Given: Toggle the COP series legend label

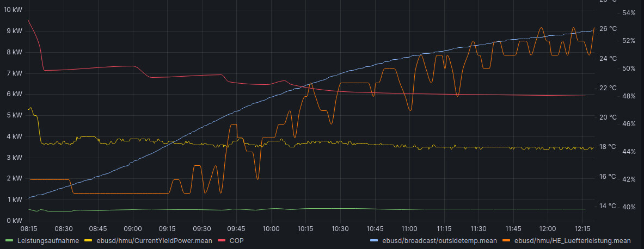Looking at the screenshot, I should [236, 240].
